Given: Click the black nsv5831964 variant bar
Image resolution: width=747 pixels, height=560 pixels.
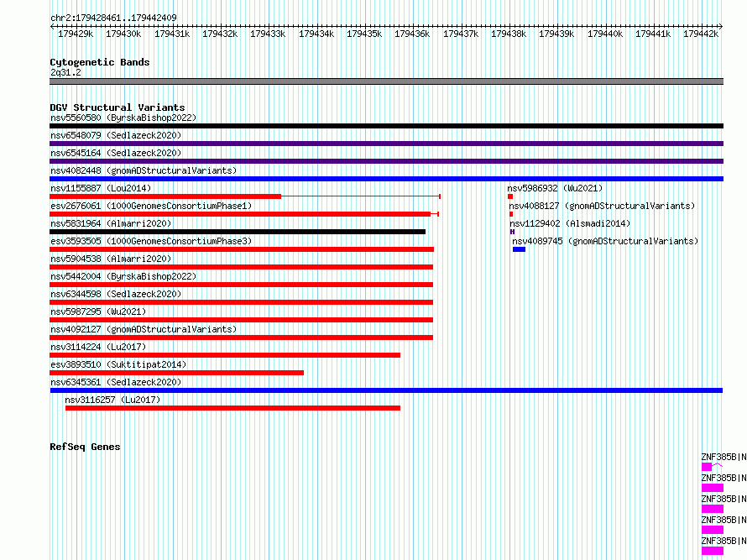Looking at the screenshot, I should (238, 232).
